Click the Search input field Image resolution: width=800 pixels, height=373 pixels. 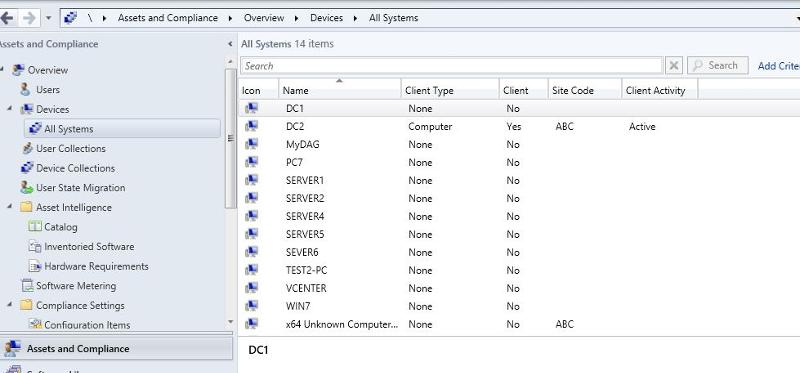pos(452,66)
